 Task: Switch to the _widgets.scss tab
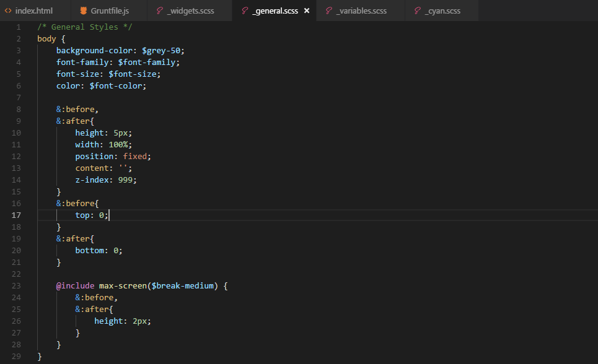pos(190,11)
